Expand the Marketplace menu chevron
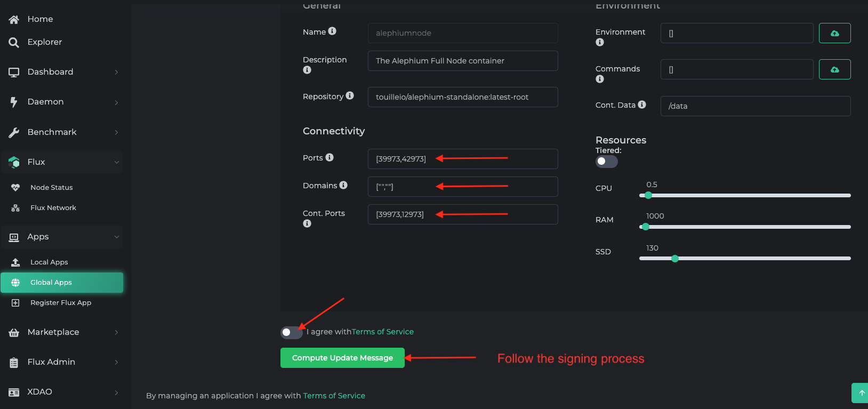868x409 pixels. [x=116, y=332]
